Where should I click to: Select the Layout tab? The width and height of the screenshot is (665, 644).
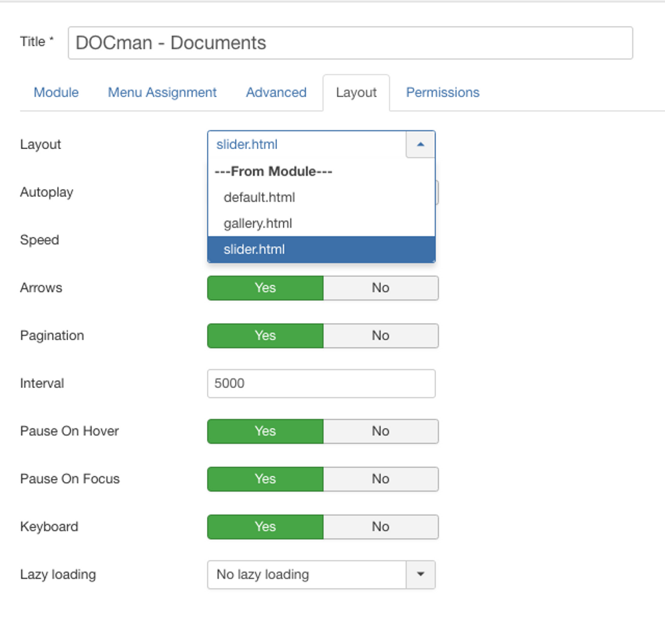[357, 92]
